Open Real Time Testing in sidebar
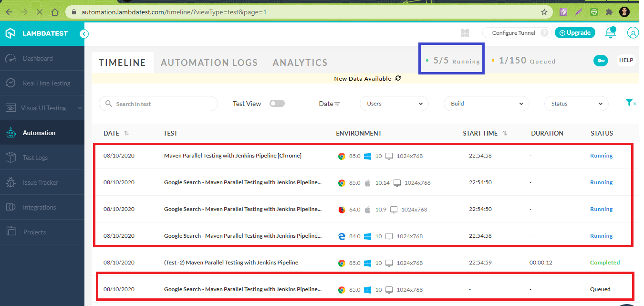Viewport: 644px width, 306px height. (x=46, y=83)
